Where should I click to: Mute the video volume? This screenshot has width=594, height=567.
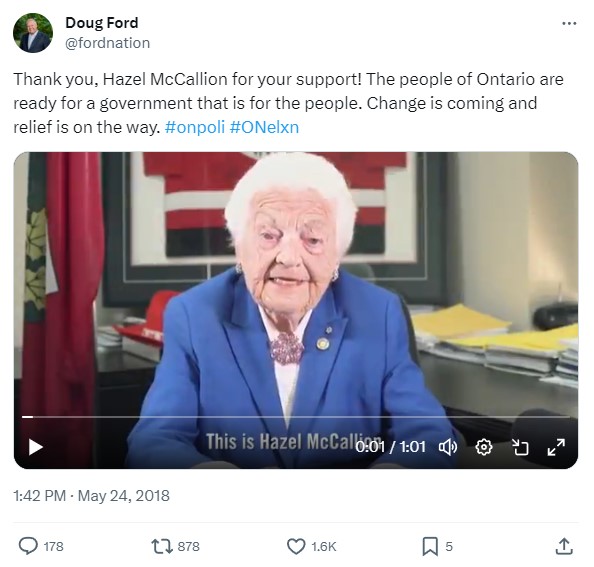point(448,447)
